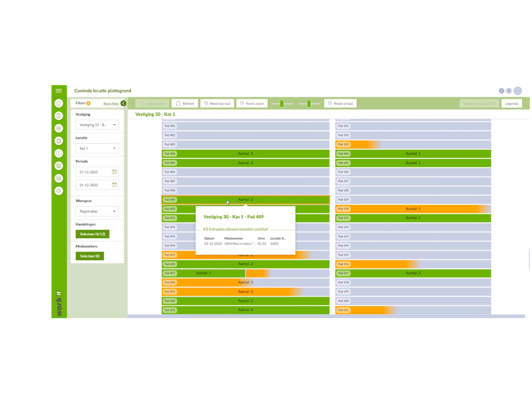Open the Vestiging dropdown
Screen dimensions: 532x404
pyautogui.click(x=97, y=125)
